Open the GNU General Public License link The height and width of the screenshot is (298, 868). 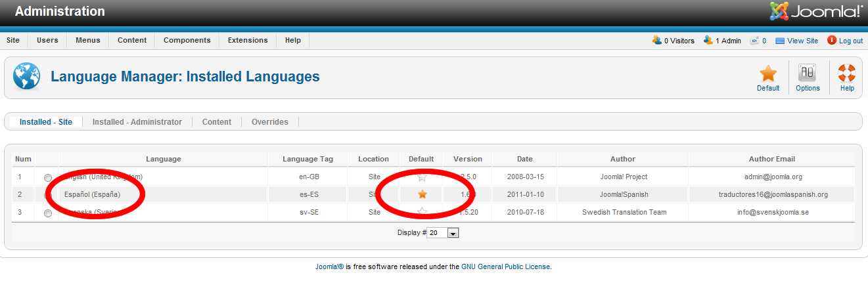click(x=506, y=267)
